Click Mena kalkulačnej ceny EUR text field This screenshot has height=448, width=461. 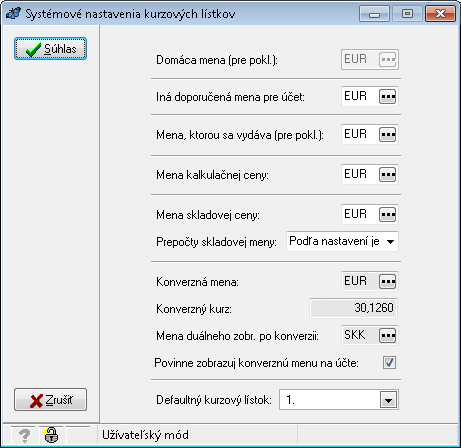click(360, 175)
